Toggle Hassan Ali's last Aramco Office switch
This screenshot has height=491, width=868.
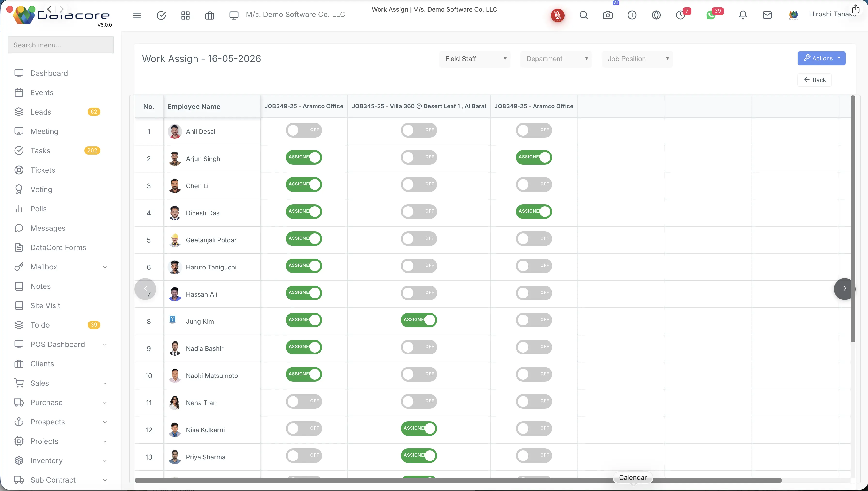point(534,293)
